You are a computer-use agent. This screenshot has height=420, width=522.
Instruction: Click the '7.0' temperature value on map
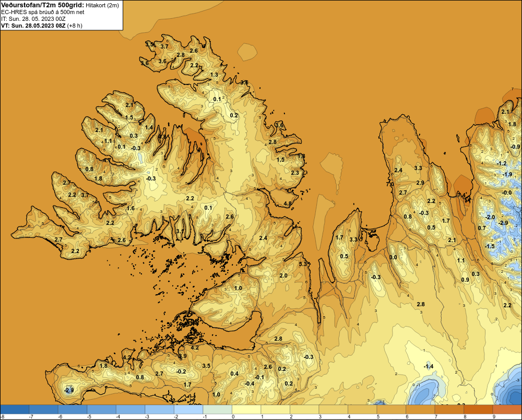[390, 184]
